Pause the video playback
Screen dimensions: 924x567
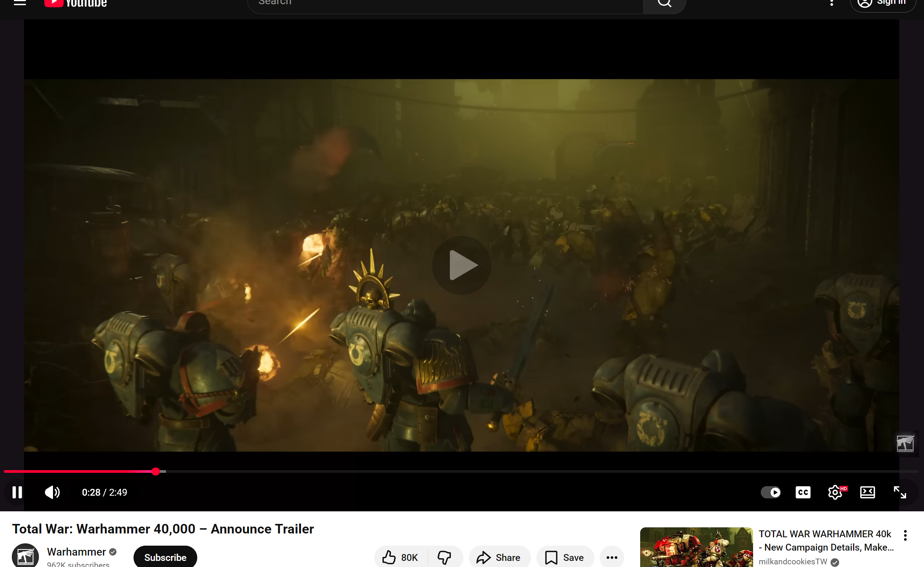coord(17,492)
